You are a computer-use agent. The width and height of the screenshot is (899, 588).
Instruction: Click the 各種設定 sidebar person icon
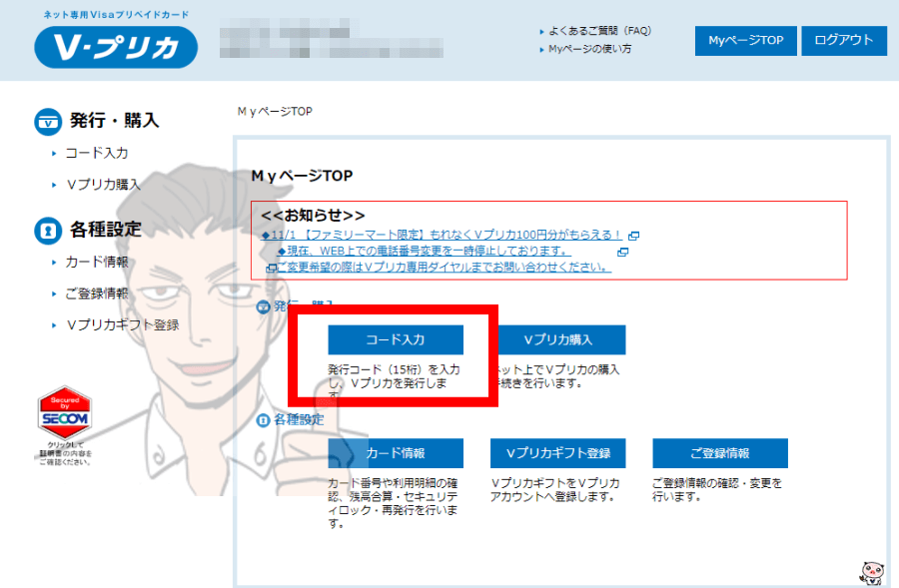click(48, 231)
